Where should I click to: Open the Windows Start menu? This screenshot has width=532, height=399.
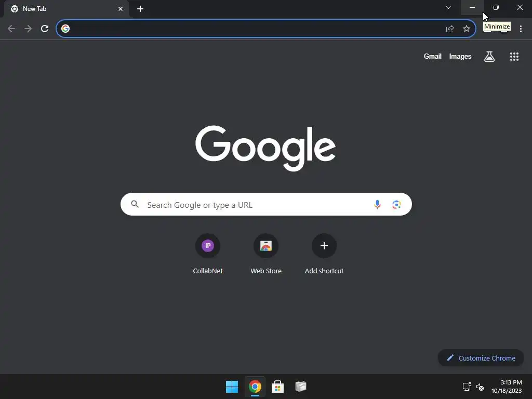tap(232, 387)
